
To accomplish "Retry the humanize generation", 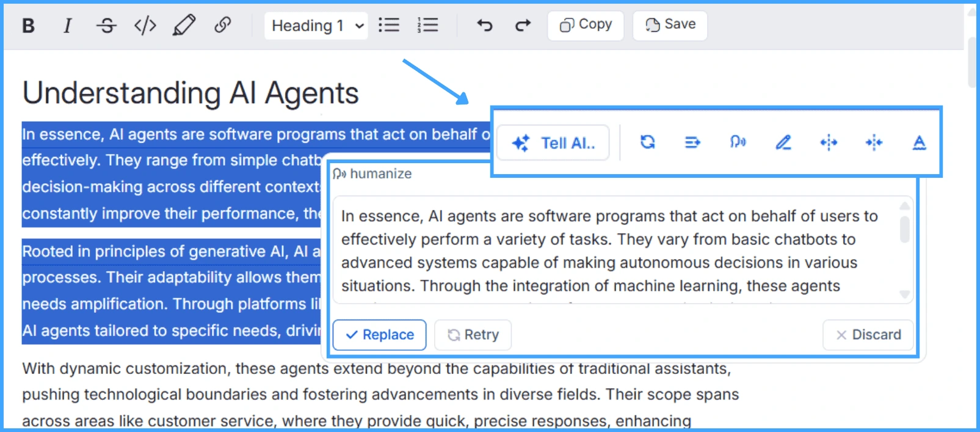I will [473, 335].
